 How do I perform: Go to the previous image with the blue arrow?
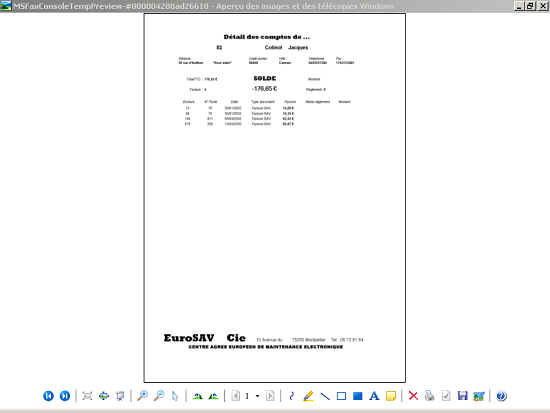click(48, 396)
